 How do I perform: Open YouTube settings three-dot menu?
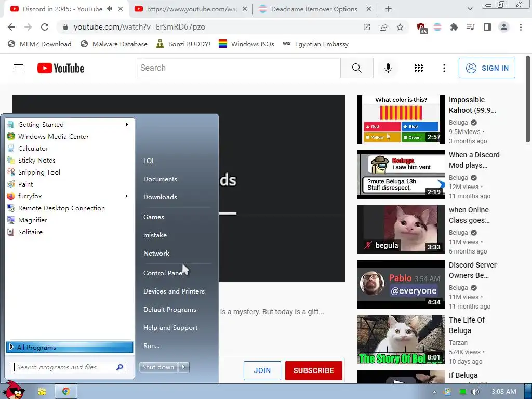click(444, 68)
